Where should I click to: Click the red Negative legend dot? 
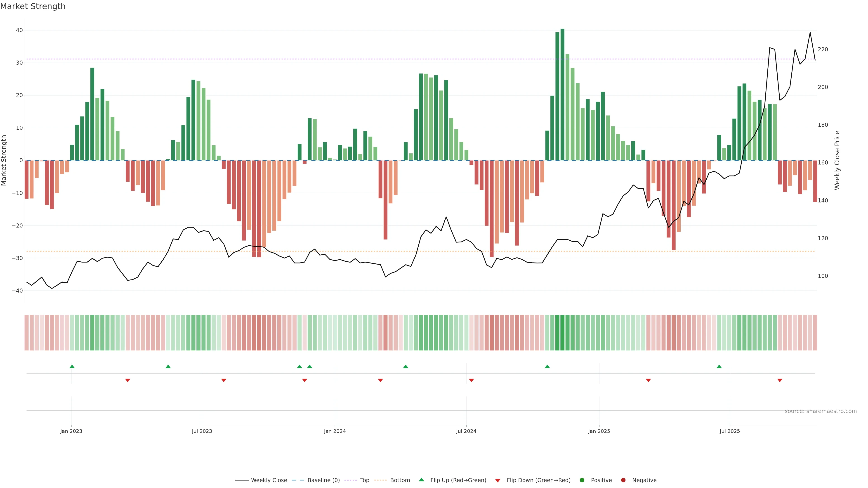point(623,480)
